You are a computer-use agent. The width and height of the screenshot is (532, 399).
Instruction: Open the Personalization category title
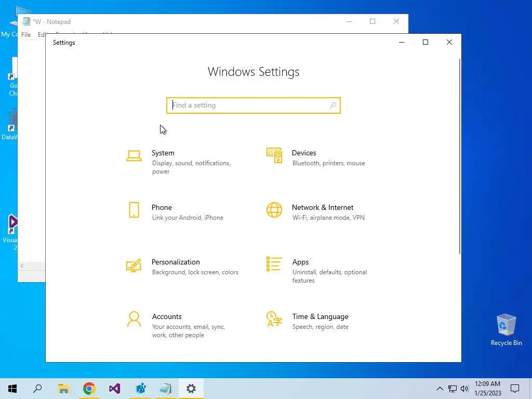(x=176, y=262)
